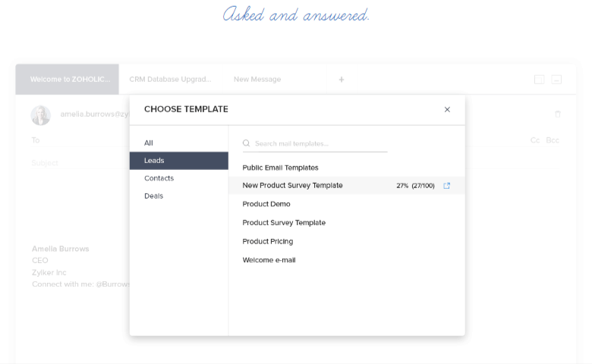Click Amelia Burrows profile avatar
The image size is (592, 364).
[41, 115]
